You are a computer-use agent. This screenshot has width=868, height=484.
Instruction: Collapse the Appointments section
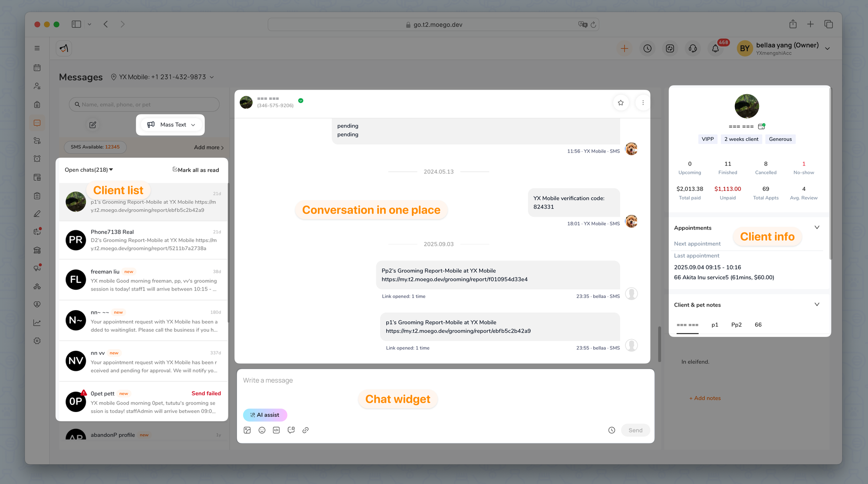coord(816,228)
